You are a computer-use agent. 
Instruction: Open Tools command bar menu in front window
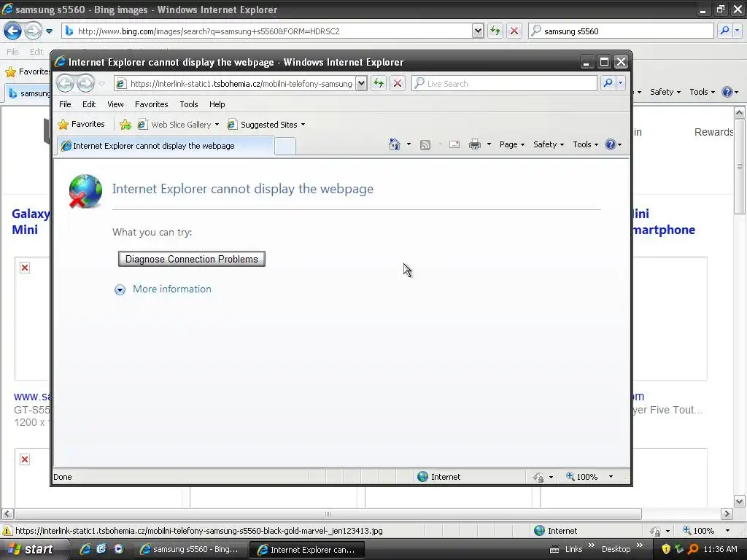(586, 144)
